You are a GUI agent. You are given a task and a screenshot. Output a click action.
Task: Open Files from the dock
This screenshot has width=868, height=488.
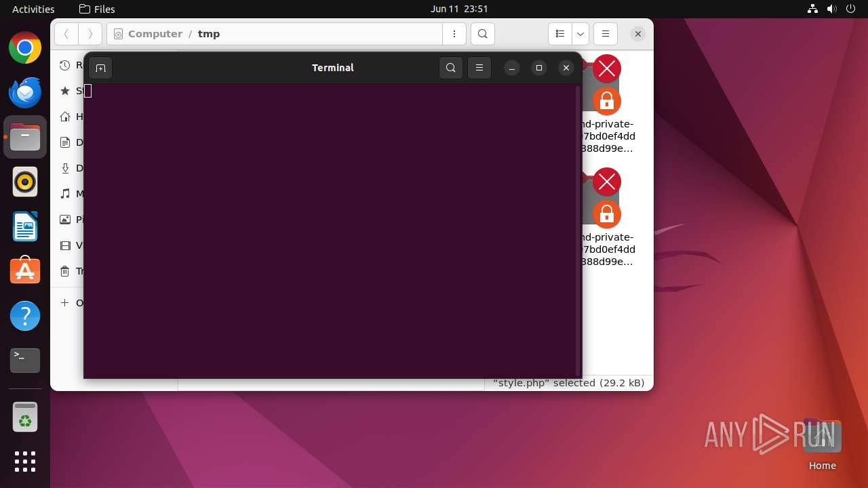(25, 138)
